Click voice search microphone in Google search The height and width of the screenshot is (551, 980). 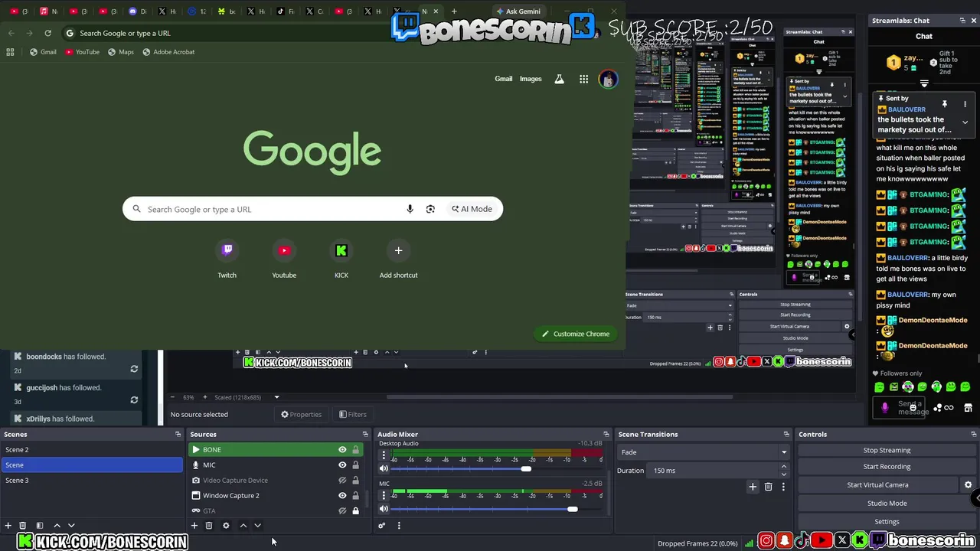pos(410,209)
